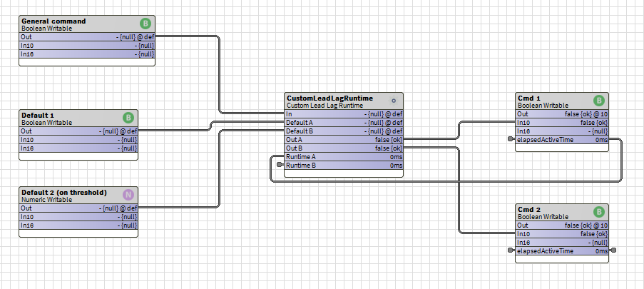
Task: Click the green B icon on Cmd 2
Action: pos(599,212)
